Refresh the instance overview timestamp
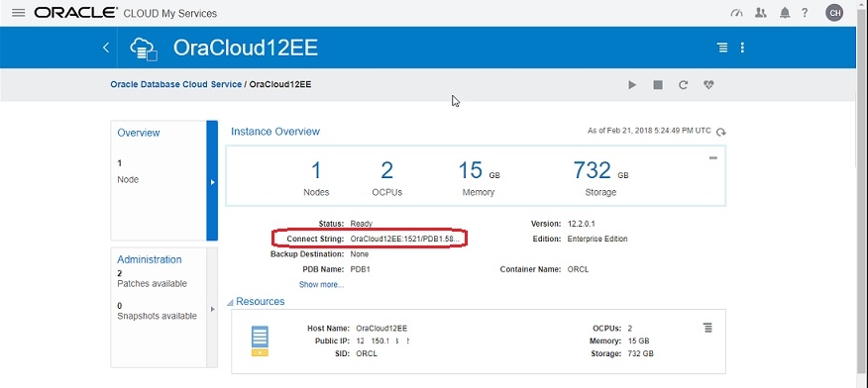This screenshot has height=388, width=868. pos(720,132)
